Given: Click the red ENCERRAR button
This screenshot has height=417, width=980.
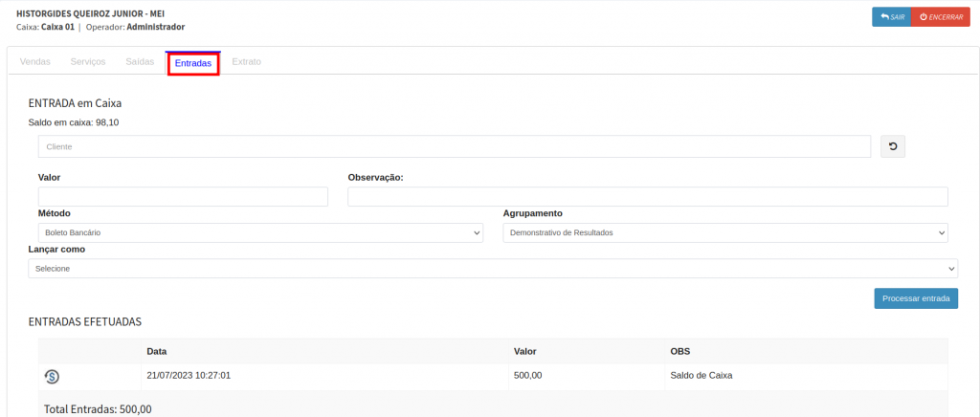Looking at the screenshot, I should (x=940, y=17).
